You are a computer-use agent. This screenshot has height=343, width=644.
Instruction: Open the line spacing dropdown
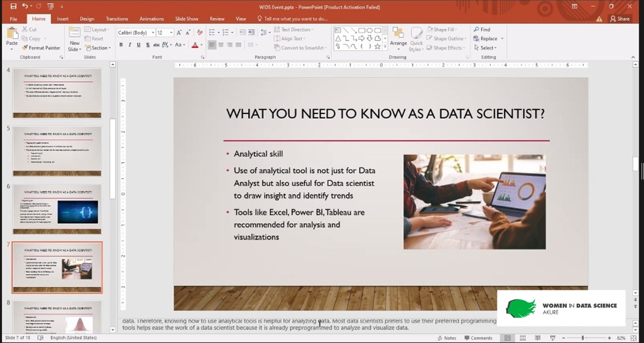point(265,32)
